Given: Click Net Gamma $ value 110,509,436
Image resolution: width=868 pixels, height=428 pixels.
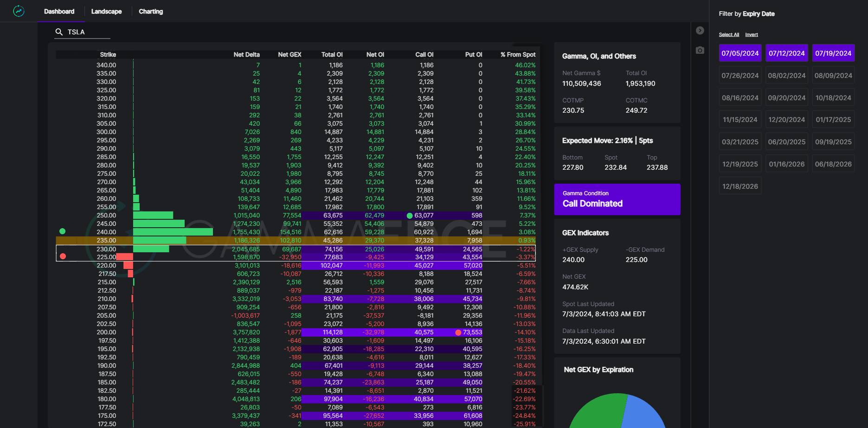Looking at the screenshot, I should pos(582,84).
